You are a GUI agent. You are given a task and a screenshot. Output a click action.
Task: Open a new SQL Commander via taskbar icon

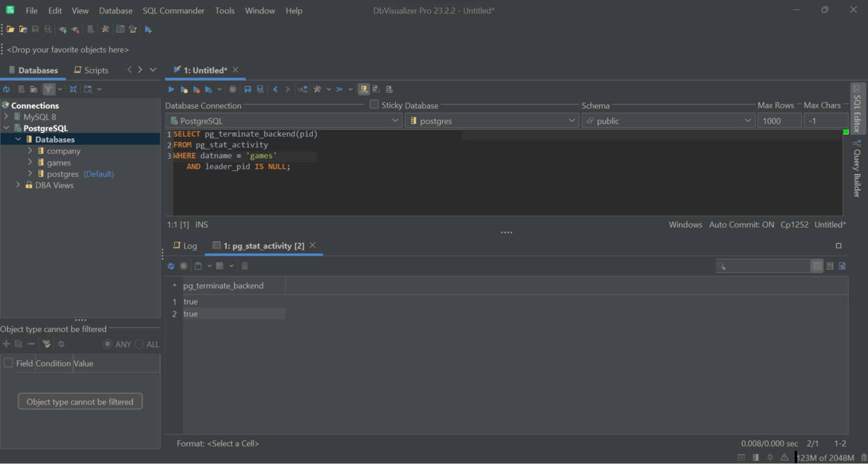click(x=148, y=29)
